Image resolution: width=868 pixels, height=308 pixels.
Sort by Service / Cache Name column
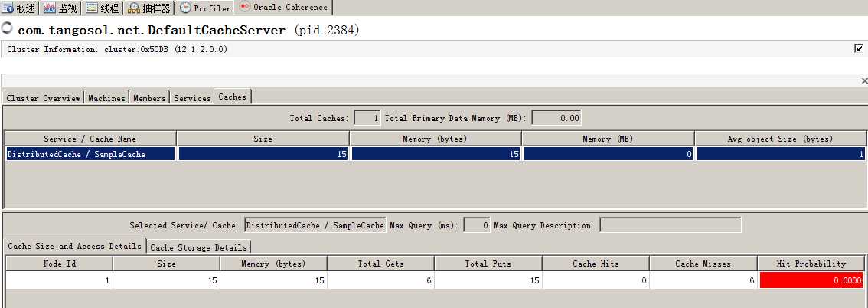[x=90, y=139]
